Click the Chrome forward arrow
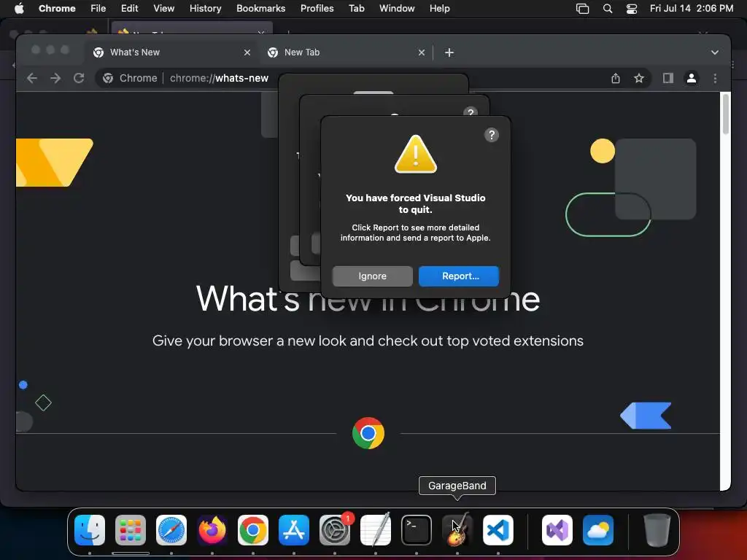 click(55, 78)
